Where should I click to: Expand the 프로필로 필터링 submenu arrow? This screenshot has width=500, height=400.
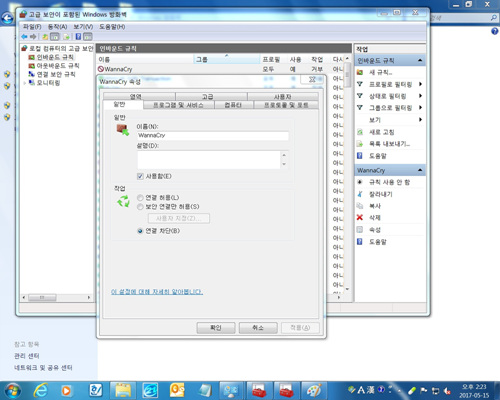point(421,84)
